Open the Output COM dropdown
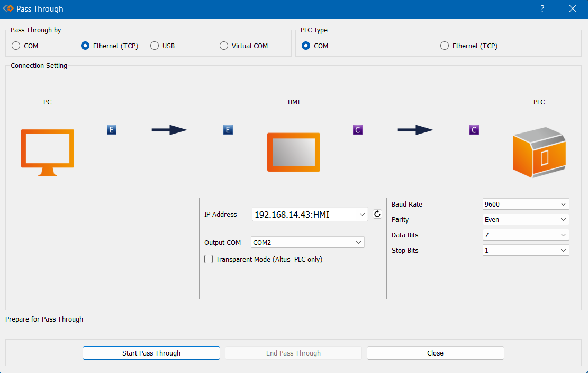 [x=307, y=243]
